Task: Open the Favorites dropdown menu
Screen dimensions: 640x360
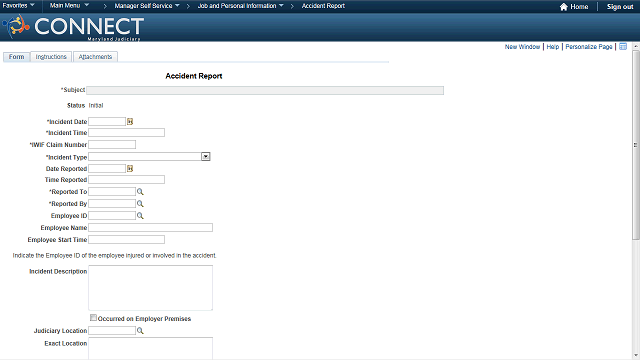Action: 18,6
